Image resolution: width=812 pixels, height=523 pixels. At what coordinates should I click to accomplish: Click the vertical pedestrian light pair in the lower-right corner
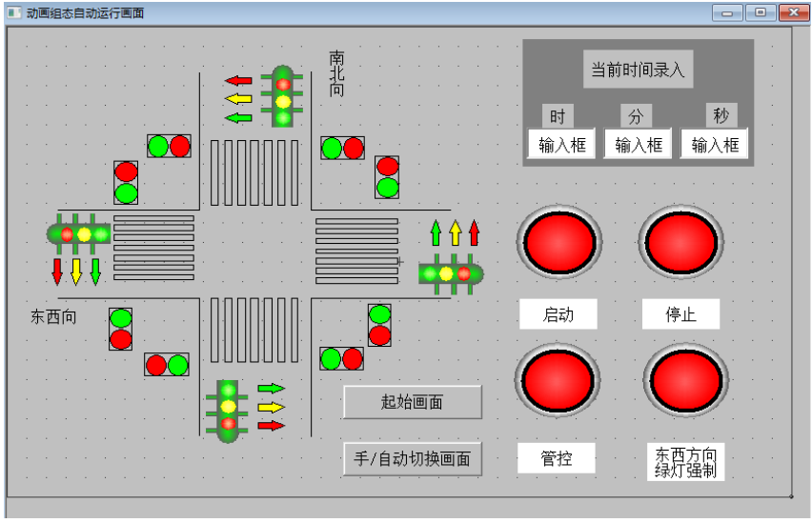pos(379,325)
